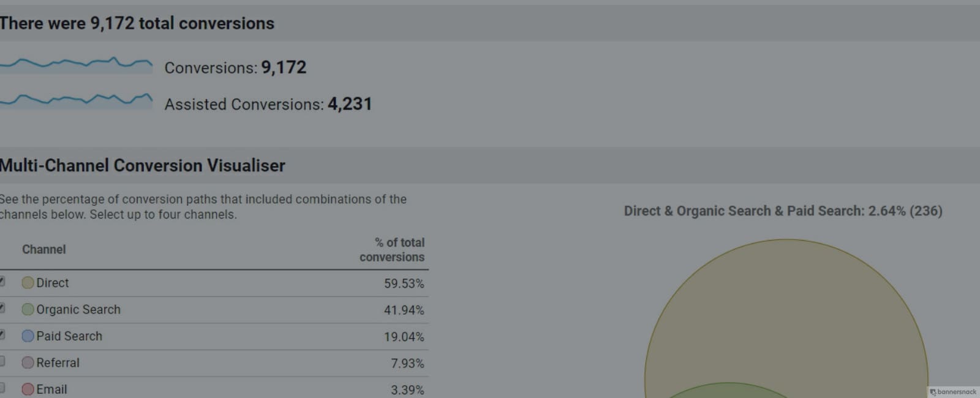
Task: Tick the Email channel checkbox
Action: (x=2, y=388)
